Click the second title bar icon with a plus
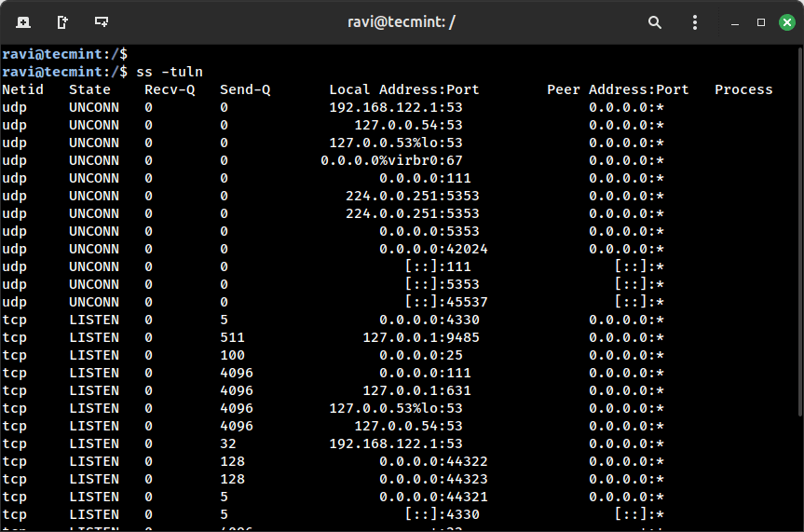 pos(62,21)
